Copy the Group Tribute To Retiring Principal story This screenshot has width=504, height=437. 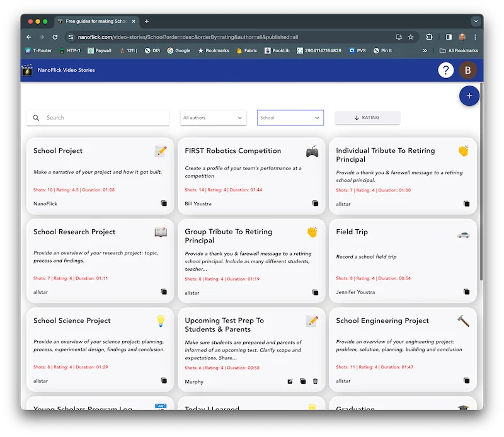[316, 292]
